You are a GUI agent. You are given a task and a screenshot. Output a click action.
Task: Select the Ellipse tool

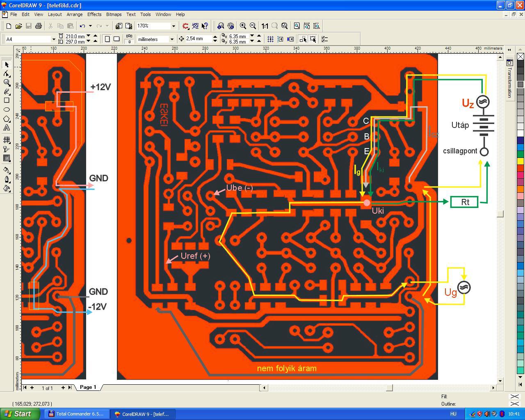7,110
